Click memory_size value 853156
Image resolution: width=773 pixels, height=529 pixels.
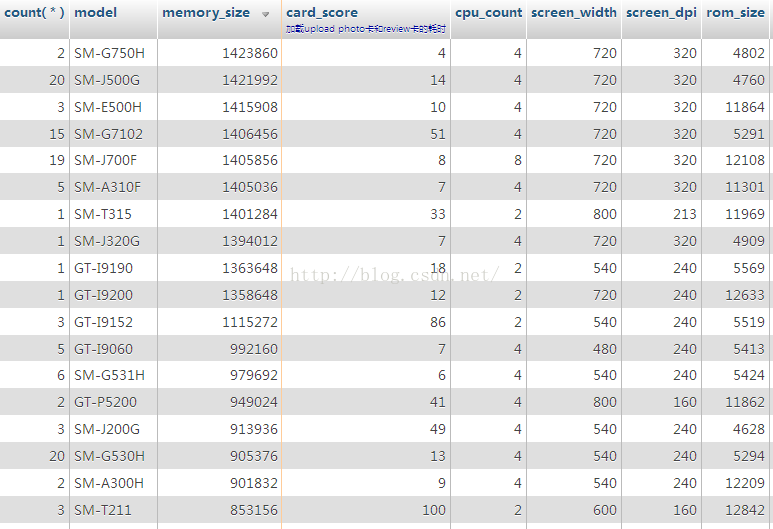coord(254,510)
